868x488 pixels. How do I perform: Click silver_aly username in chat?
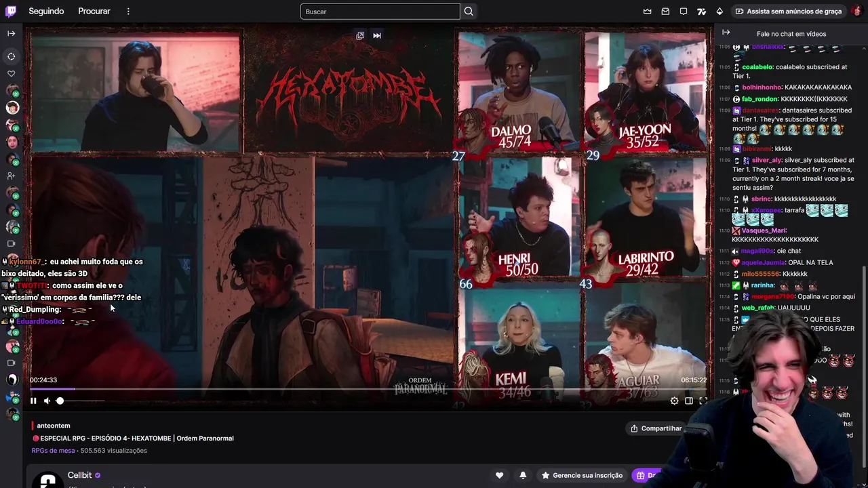tap(767, 161)
